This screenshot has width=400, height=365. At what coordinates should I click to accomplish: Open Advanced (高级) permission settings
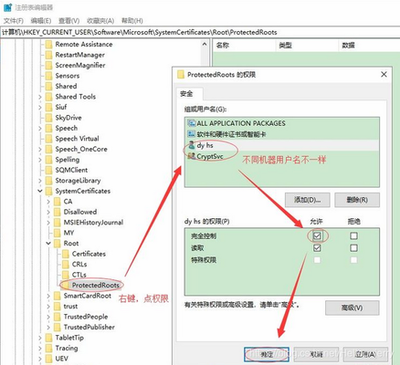pyautogui.click(x=352, y=308)
